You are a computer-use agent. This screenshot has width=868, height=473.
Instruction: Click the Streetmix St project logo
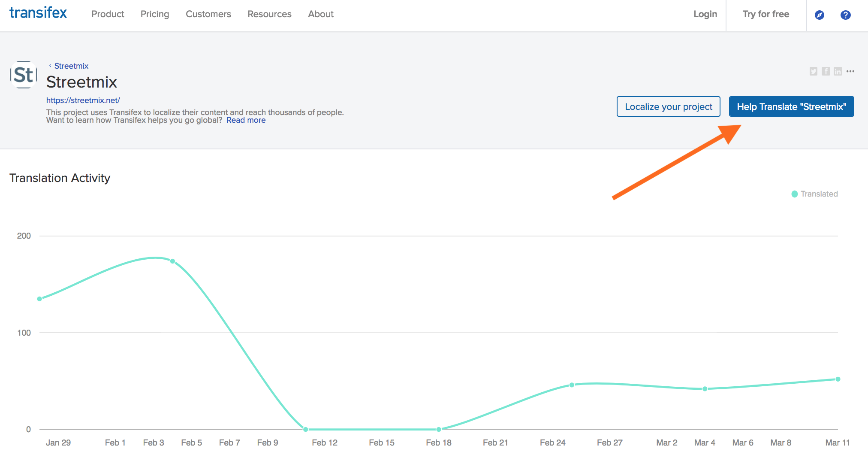tap(24, 75)
